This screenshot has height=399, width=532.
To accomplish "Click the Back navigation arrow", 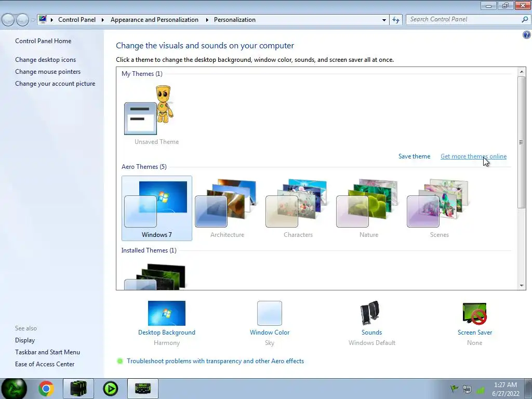I will pos(8,20).
